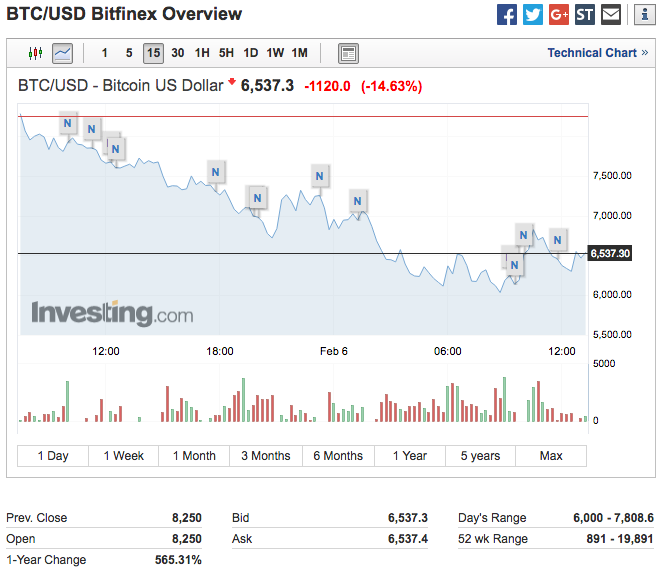Select the 15 minute interval
659x567 pixels.
pyautogui.click(x=153, y=53)
